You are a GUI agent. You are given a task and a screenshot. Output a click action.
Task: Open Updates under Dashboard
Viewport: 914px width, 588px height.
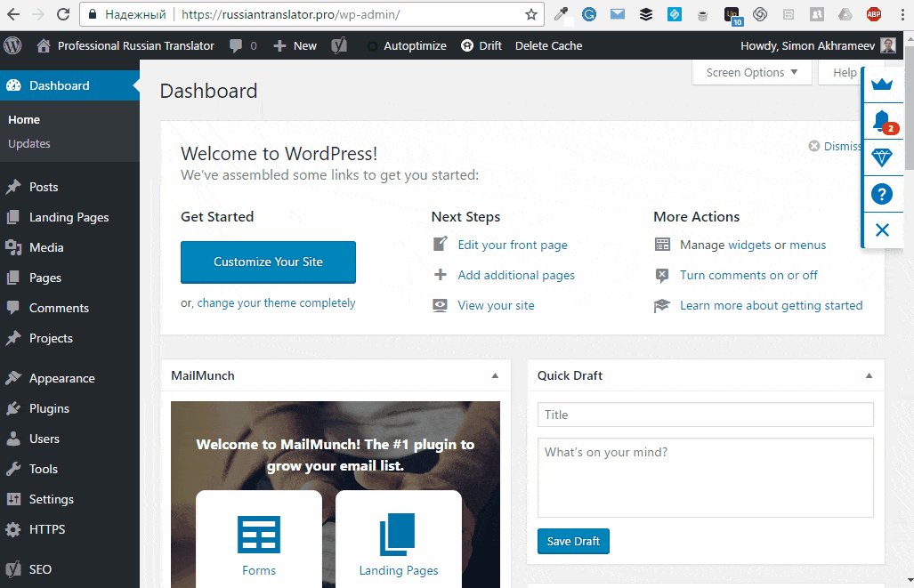[x=29, y=144]
